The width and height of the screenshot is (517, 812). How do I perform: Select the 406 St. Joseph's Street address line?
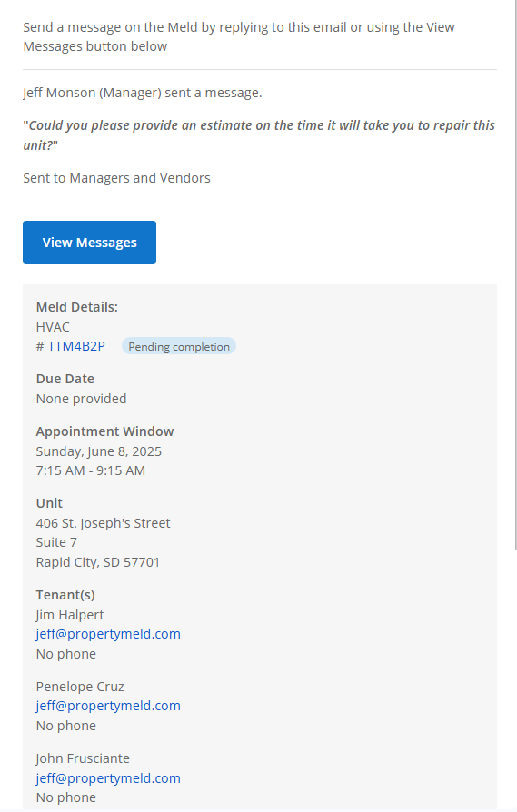(x=103, y=523)
